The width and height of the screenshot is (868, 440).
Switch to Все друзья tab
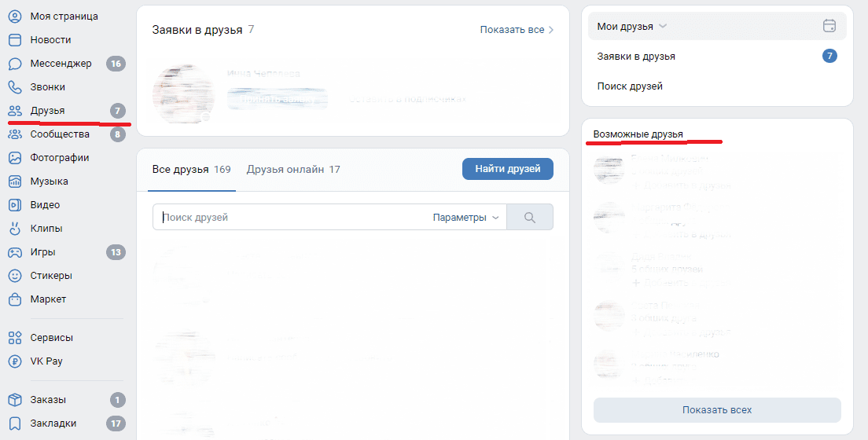[x=192, y=170]
